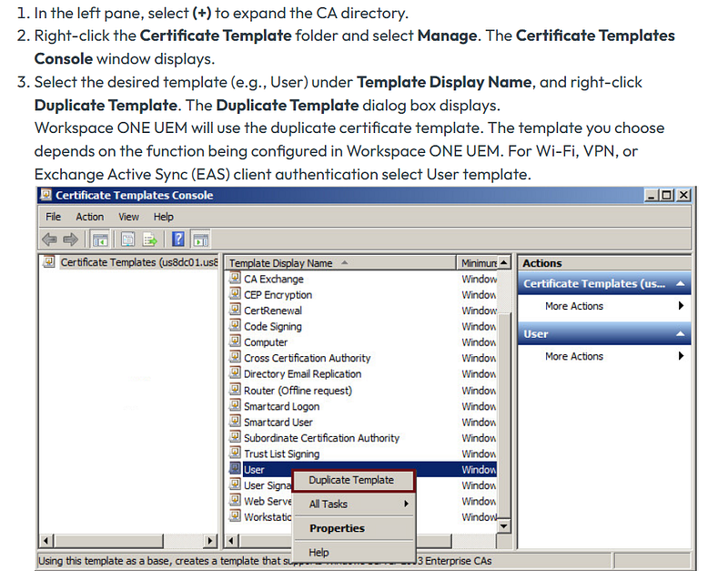Click the Web Server template icon

(236, 500)
